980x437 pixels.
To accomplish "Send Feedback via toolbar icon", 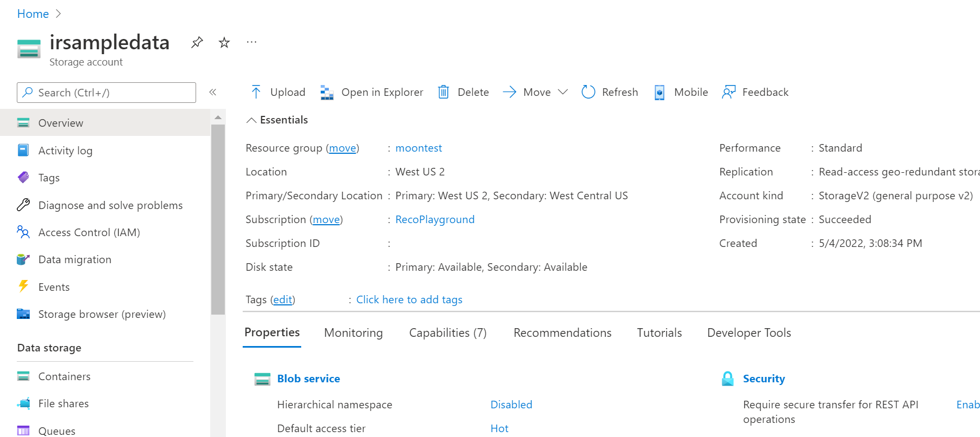I will coord(729,92).
